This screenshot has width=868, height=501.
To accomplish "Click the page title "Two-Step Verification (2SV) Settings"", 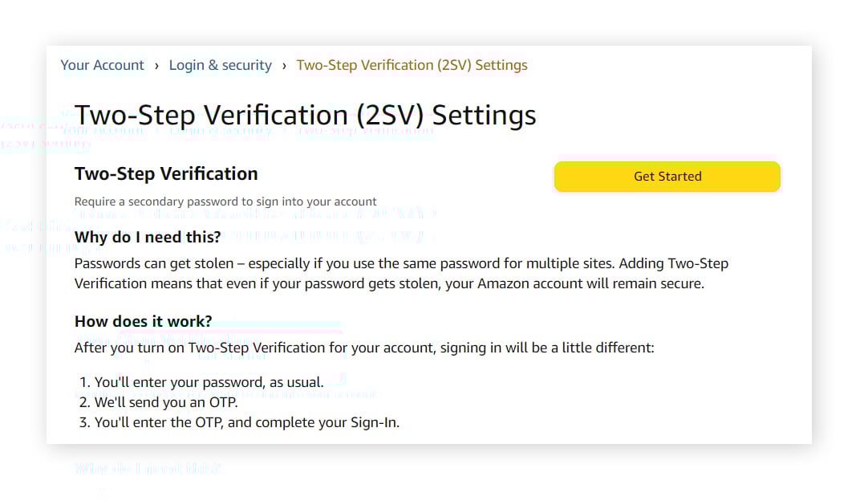I will [x=305, y=115].
